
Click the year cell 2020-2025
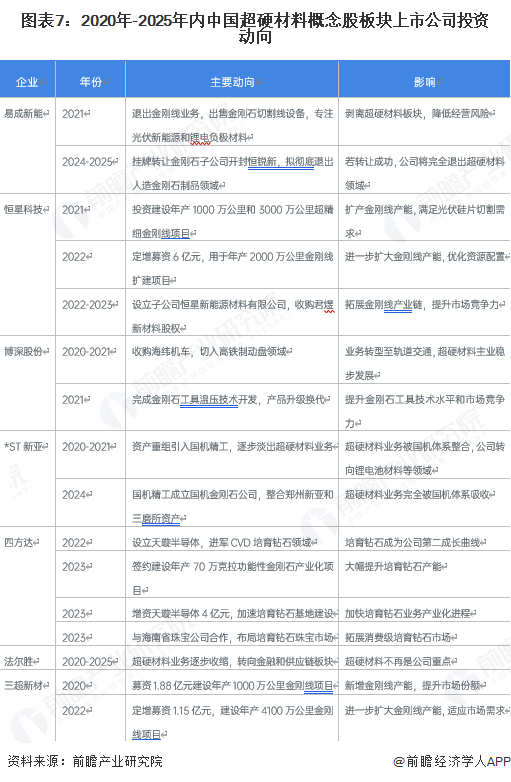click(x=88, y=662)
